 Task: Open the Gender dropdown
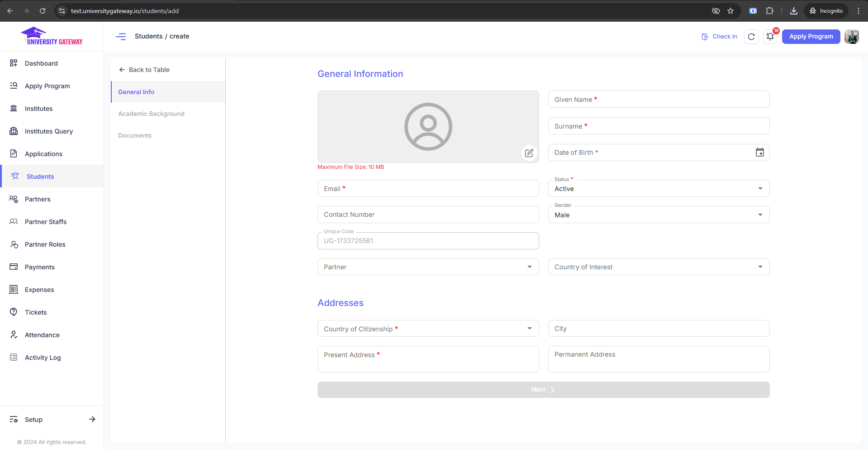tap(659, 215)
